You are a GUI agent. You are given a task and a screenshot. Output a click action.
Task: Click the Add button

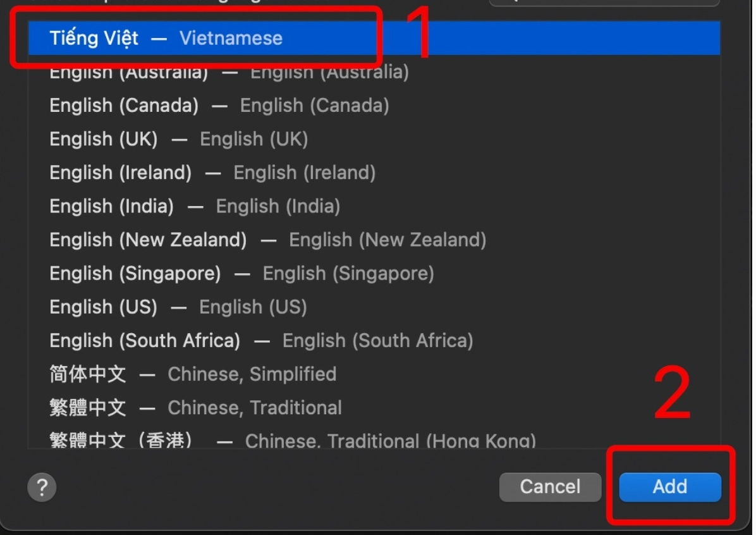[669, 487]
